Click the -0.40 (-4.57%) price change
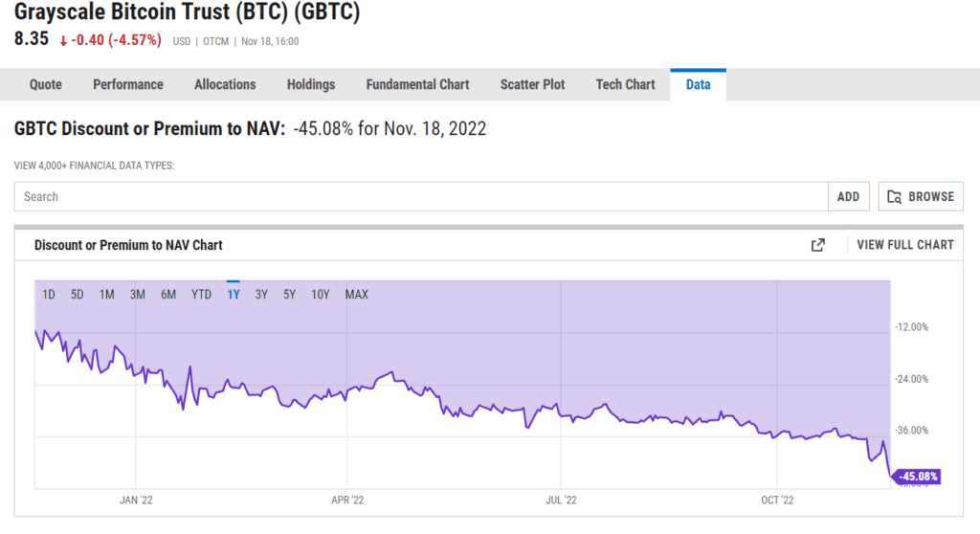Screen dimensions: 980x534 (x=116, y=40)
